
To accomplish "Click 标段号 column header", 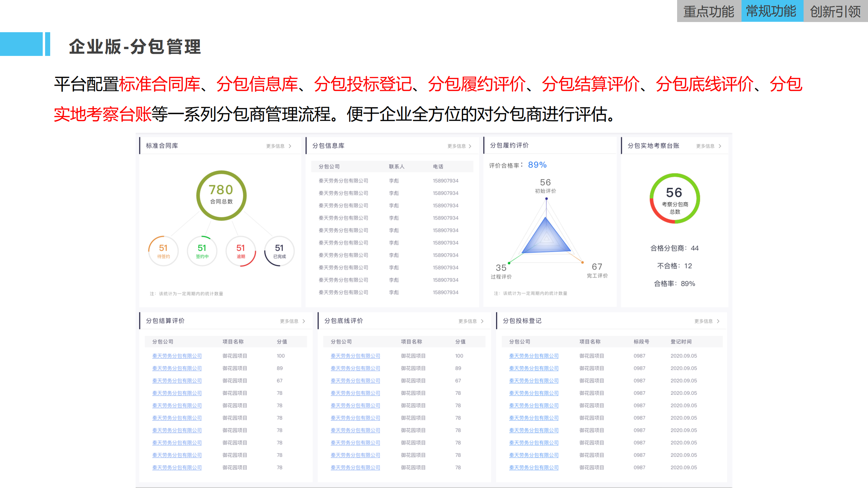I will pos(642,342).
